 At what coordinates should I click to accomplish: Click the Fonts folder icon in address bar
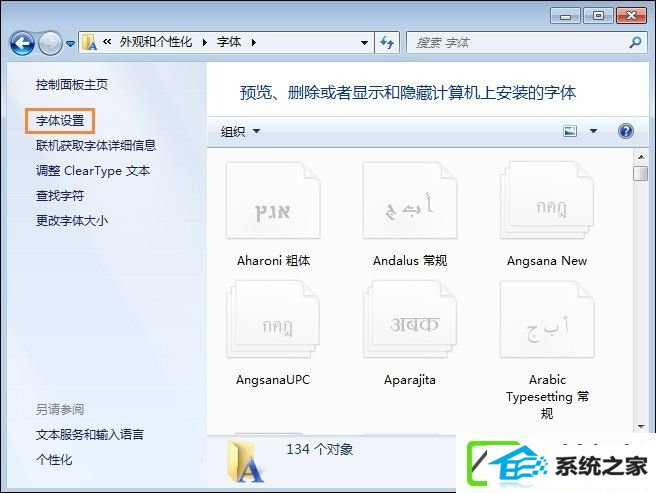pyautogui.click(x=89, y=42)
